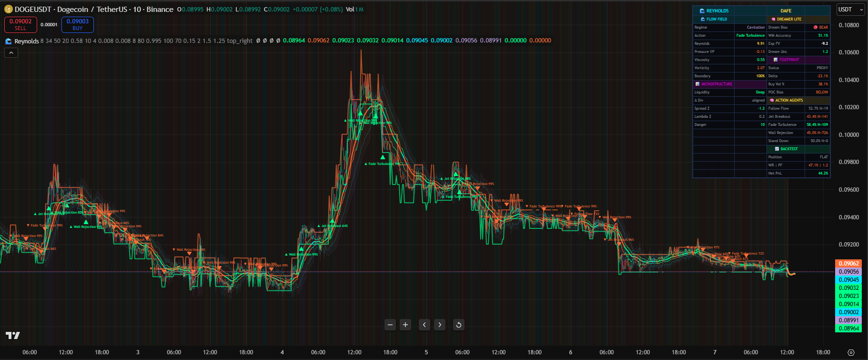Click the WM Accuracy 51.1% value

(x=823, y=35)
